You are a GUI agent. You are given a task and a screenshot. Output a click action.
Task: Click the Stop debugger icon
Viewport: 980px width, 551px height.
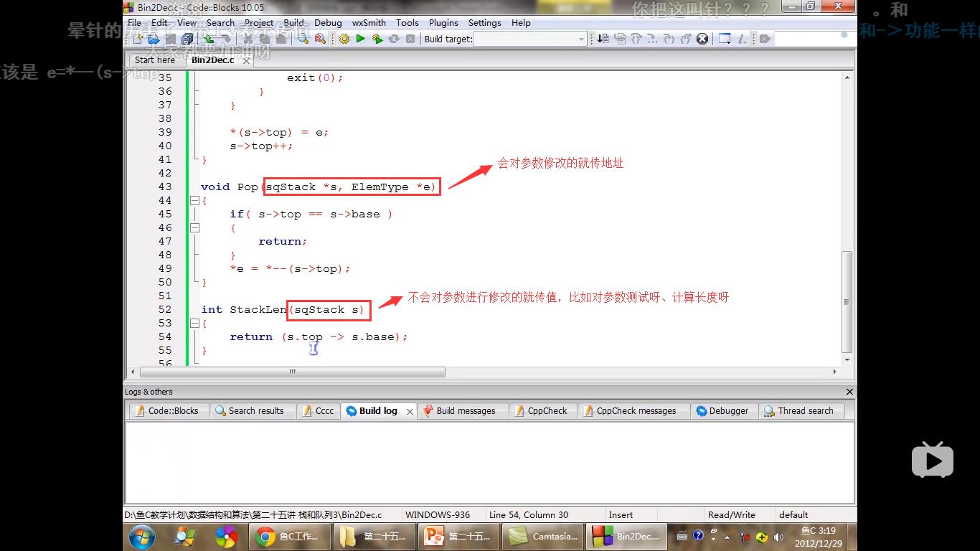point(702,39)
